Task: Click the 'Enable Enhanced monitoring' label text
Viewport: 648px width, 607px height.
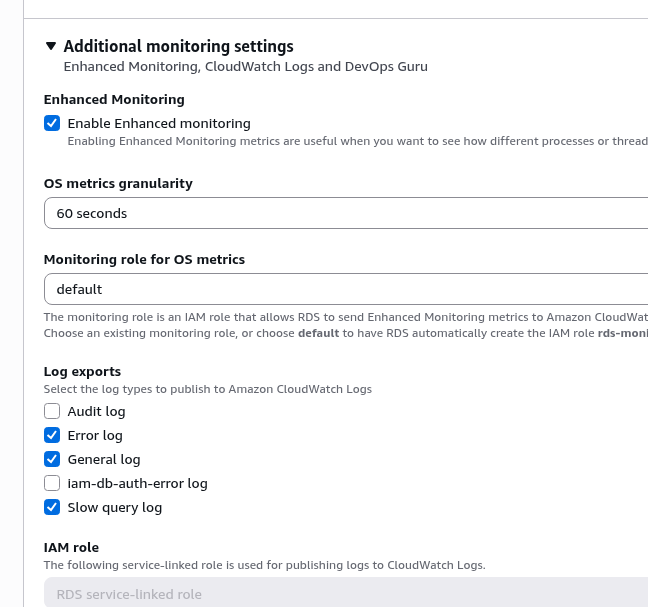Action: pyautogui.click(x=159, y=123)
